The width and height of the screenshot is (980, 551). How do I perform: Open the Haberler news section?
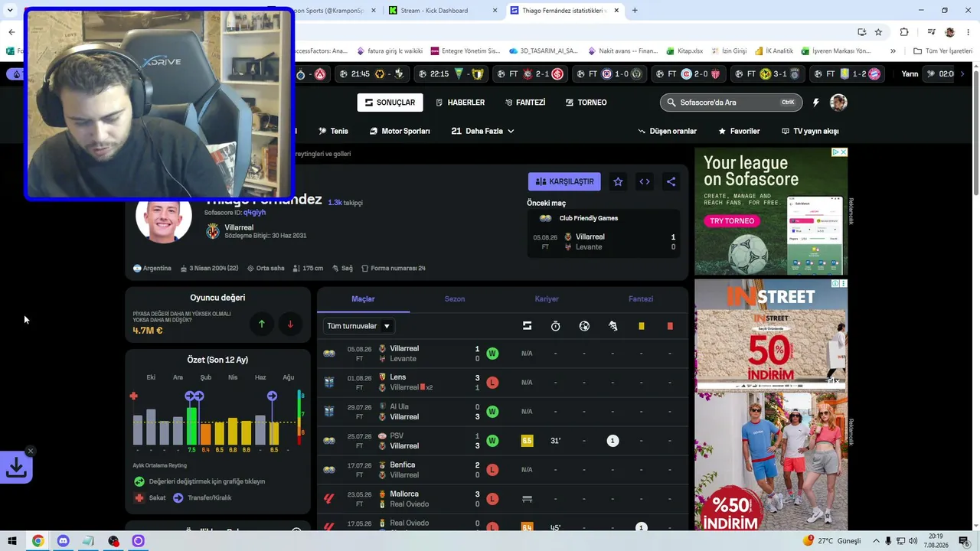[460, 103]
